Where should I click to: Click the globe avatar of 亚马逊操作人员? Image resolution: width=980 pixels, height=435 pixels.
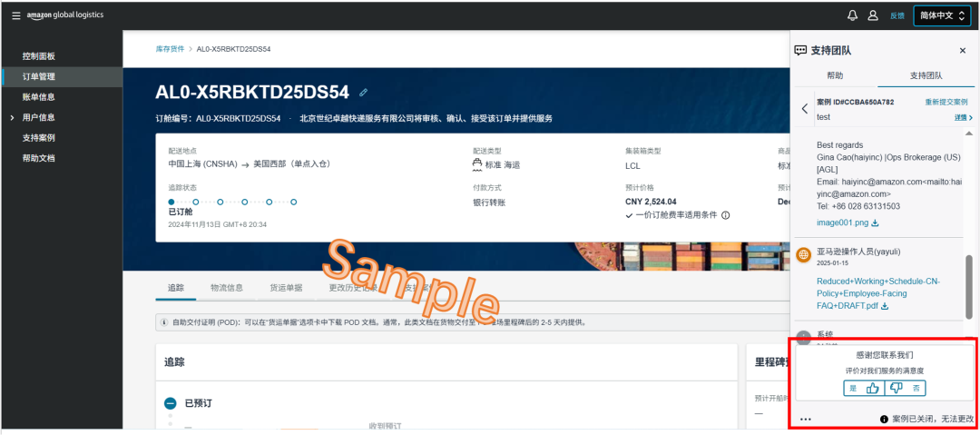[x=804, y=255]
